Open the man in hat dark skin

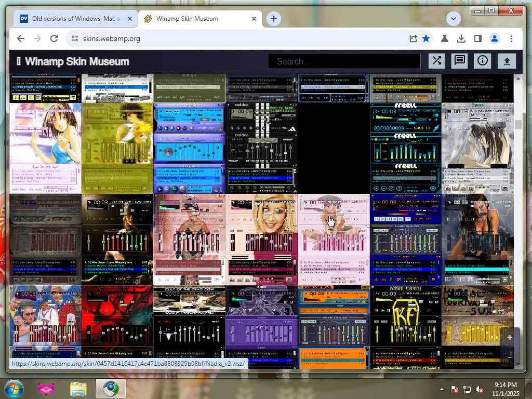tap(117, 239)
